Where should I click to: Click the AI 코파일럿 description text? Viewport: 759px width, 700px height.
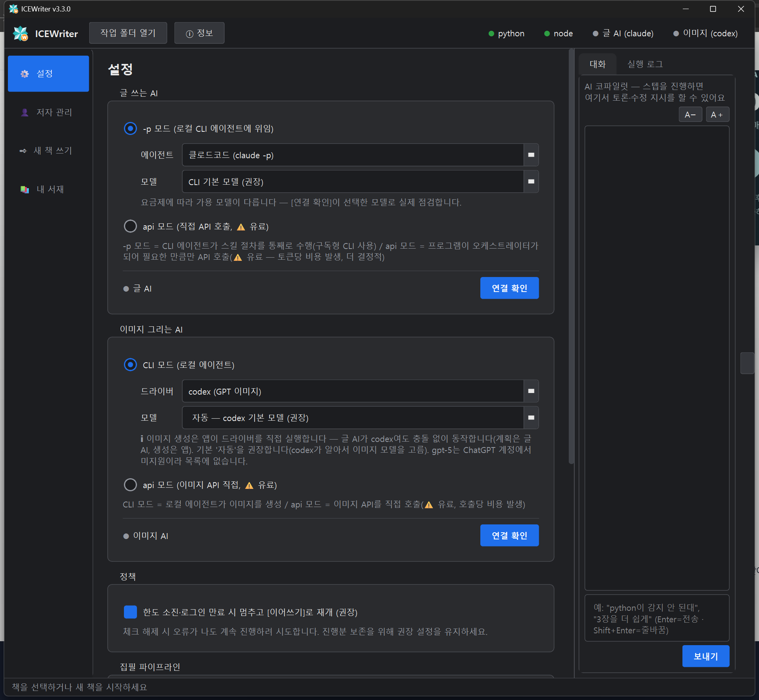pyautogui.click(x=654, y=92)
